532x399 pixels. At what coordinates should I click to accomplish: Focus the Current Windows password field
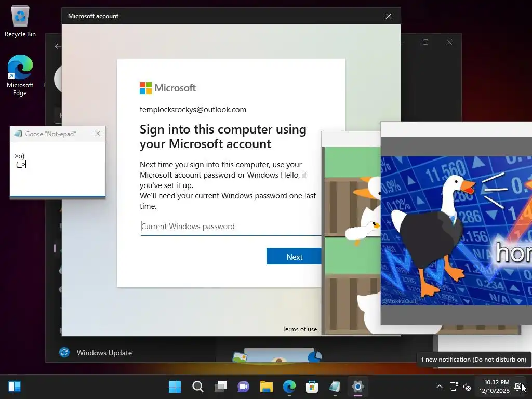(231, 227)
